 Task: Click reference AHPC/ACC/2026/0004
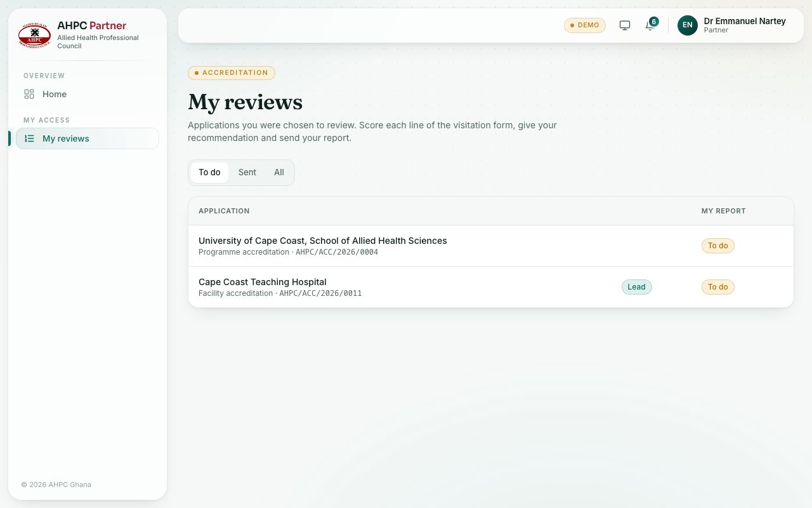(337, 252)
